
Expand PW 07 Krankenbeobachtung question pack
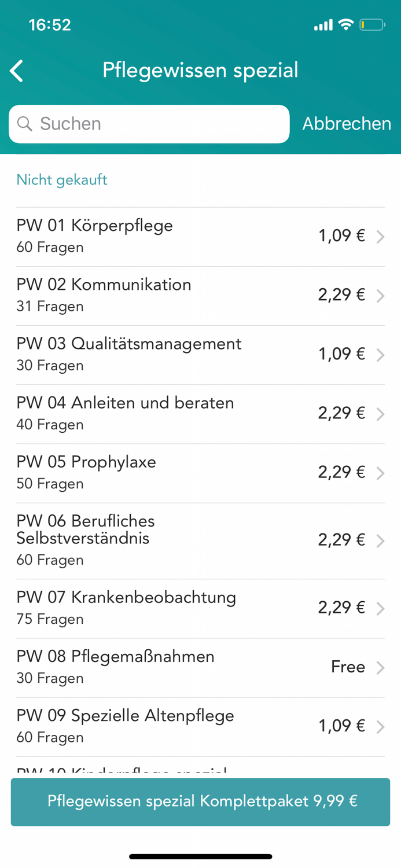point(174,608)
